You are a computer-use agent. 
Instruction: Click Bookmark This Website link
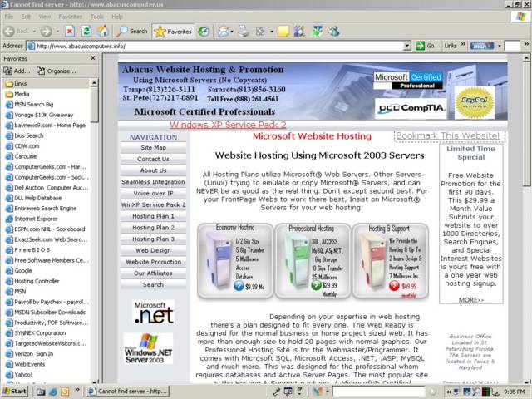pos(448,135)
